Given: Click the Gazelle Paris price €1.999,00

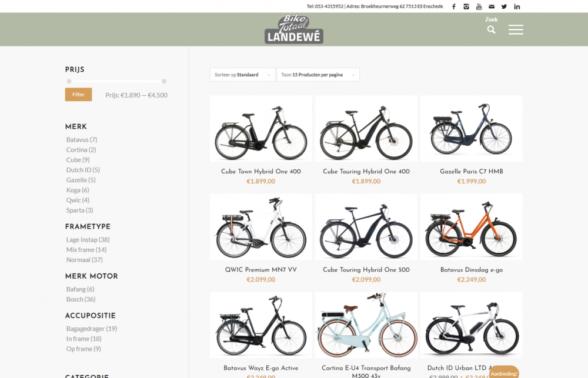Looking at the screenshot, I should coord(472,182).
